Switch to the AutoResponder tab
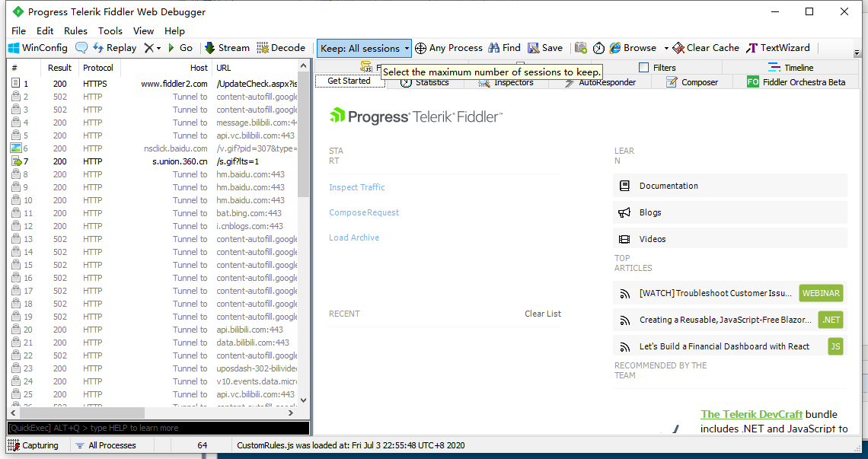This screenshot has height=459, width=868. click(x=600, y=82)
